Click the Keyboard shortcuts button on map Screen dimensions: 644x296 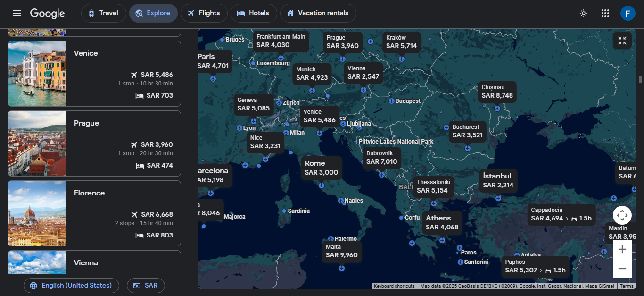394,286
